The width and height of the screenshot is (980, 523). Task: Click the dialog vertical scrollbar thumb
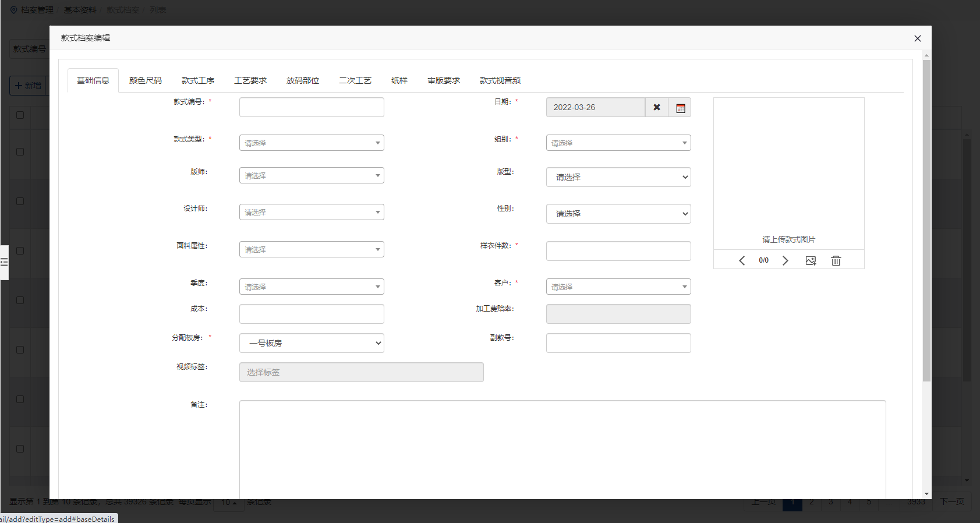[926, 221]
